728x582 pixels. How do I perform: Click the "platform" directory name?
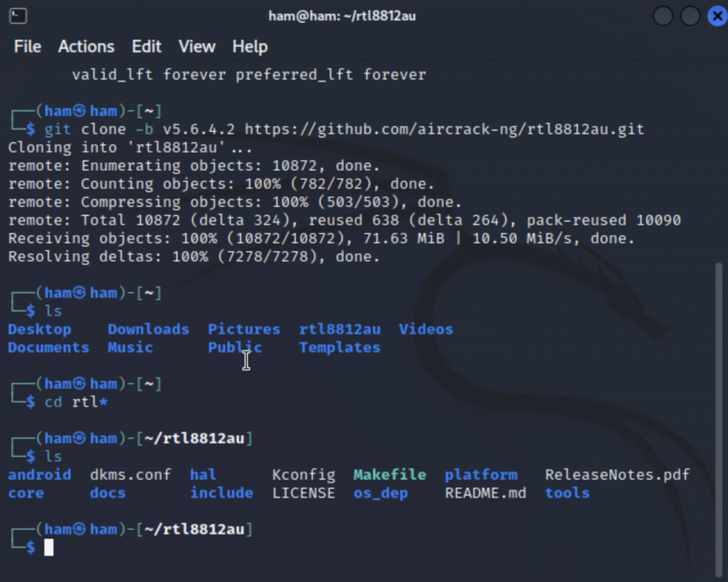[x=481, y=475]
